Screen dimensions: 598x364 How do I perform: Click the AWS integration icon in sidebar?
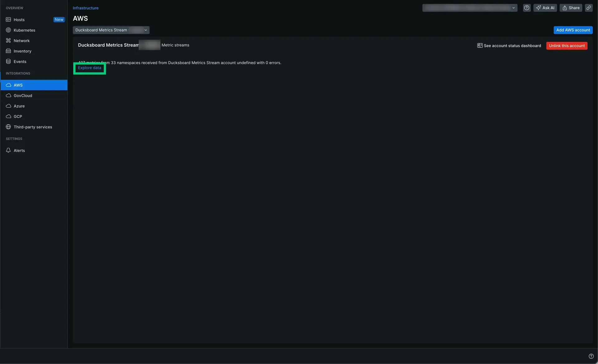pos(8,85)
